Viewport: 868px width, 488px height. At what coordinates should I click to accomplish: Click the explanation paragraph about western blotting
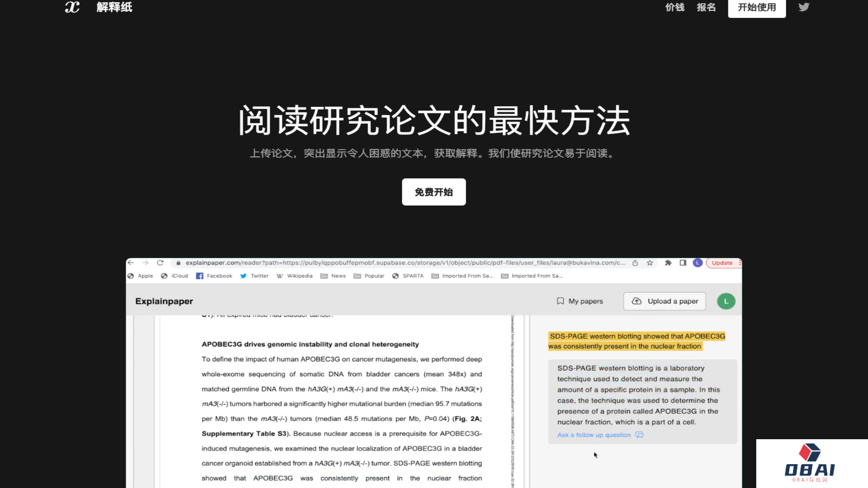[x=639, y=395]
